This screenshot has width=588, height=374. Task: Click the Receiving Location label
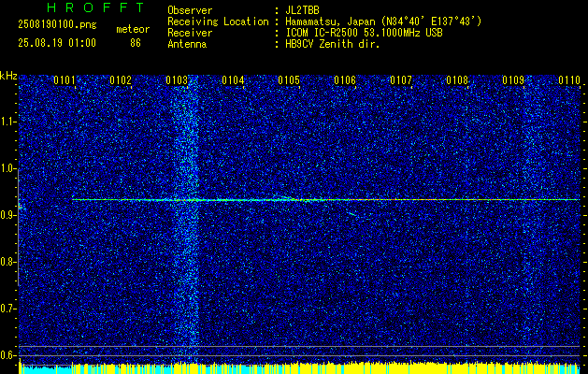218,22
